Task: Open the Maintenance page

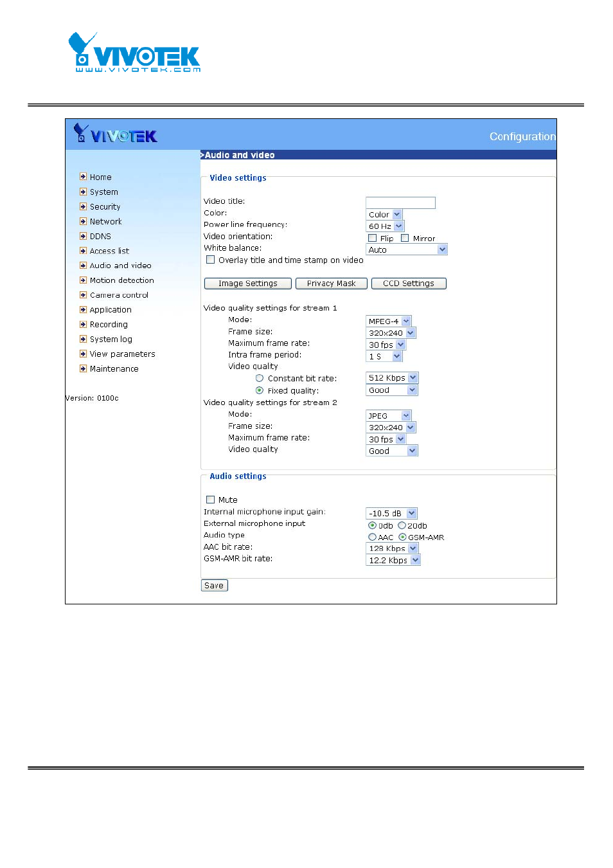Action: coord(114,369)
